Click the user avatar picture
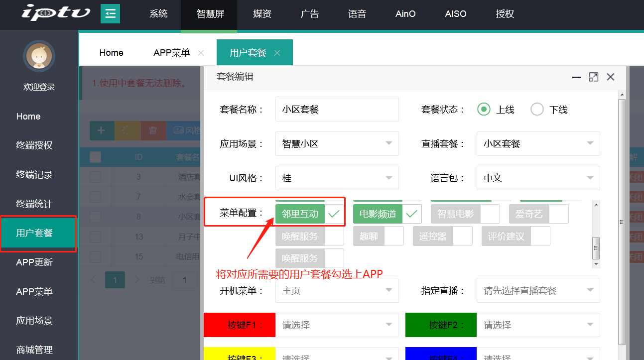644x360 pixels. pyautogui.click(x=39, y=56)
